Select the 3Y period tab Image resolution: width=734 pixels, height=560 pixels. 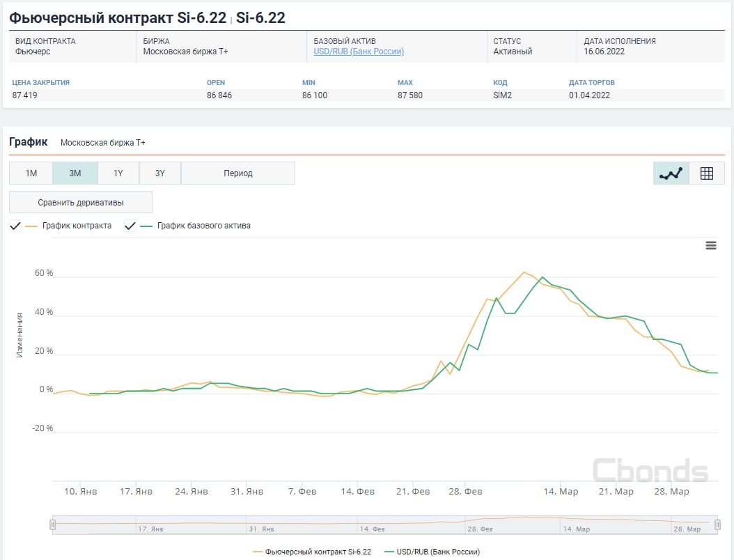159,173
